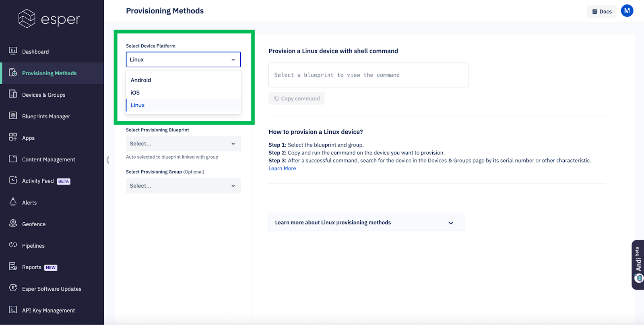644x325 pixels.
Task: Click the Apps label
Action: tap(28, 138)
